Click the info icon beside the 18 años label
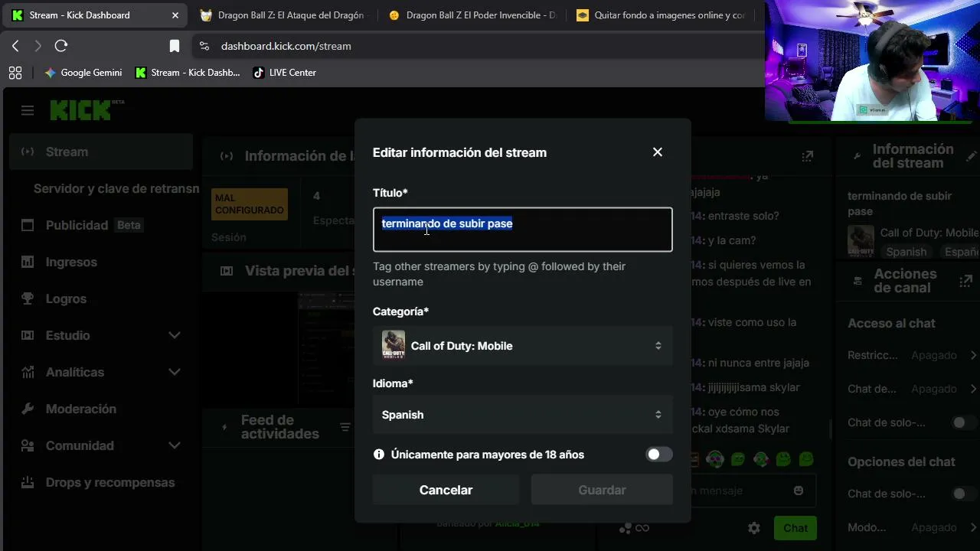The image size is (980, 551). pyautogui.click(x=379, y=455)
